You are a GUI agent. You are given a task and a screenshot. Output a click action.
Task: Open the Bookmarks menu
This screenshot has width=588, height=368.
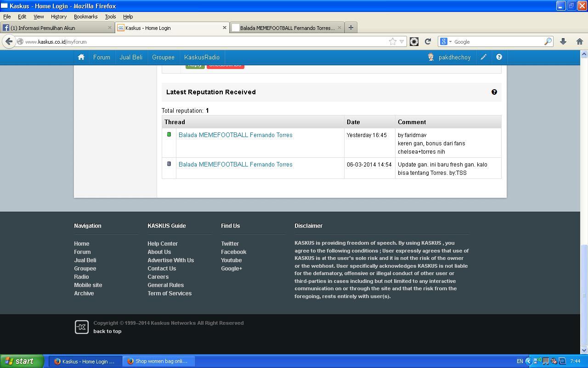[85, 17]
